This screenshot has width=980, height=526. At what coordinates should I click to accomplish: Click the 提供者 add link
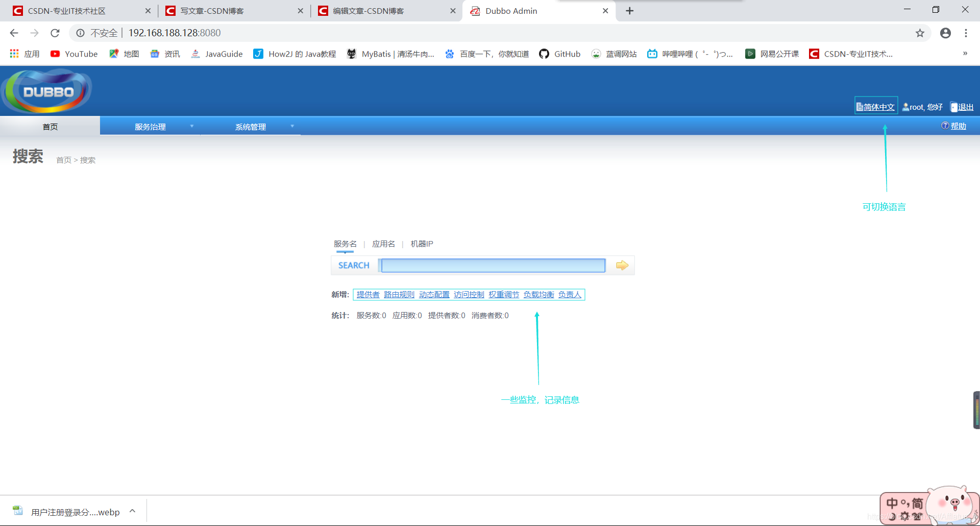pos(368,294)
